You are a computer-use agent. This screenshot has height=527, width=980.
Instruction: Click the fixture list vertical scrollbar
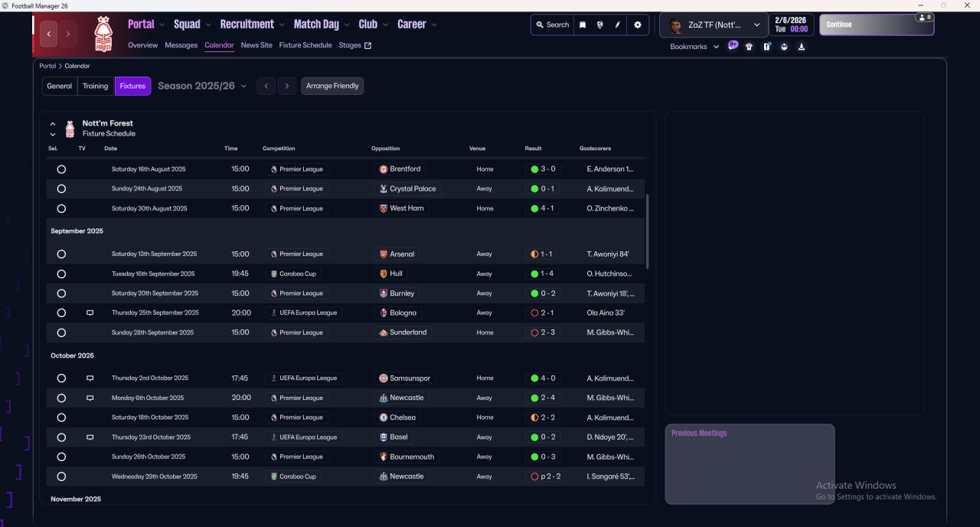[x=648, y=230]
